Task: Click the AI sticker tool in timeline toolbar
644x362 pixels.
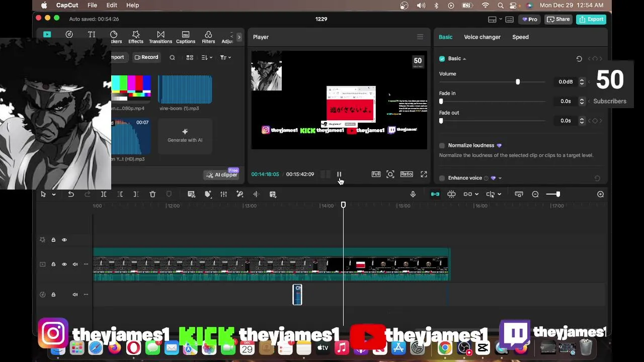Action: click(x=208, y=194)
